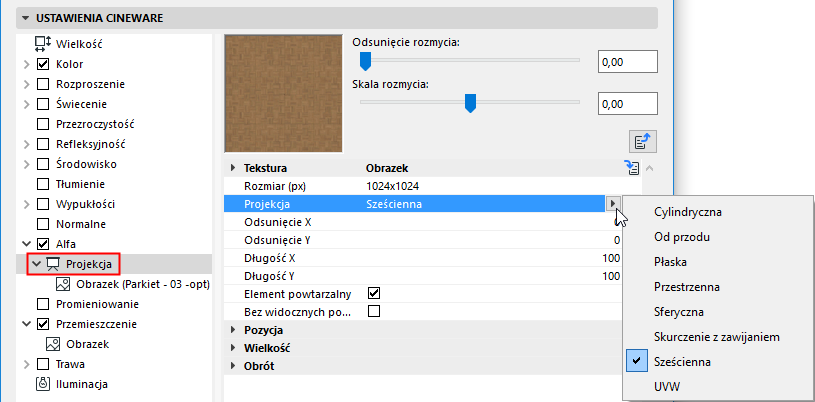Viewport: 815px width, 402px height.
Task: Click the image icon under Przemieszczenie
Action: 53,344
